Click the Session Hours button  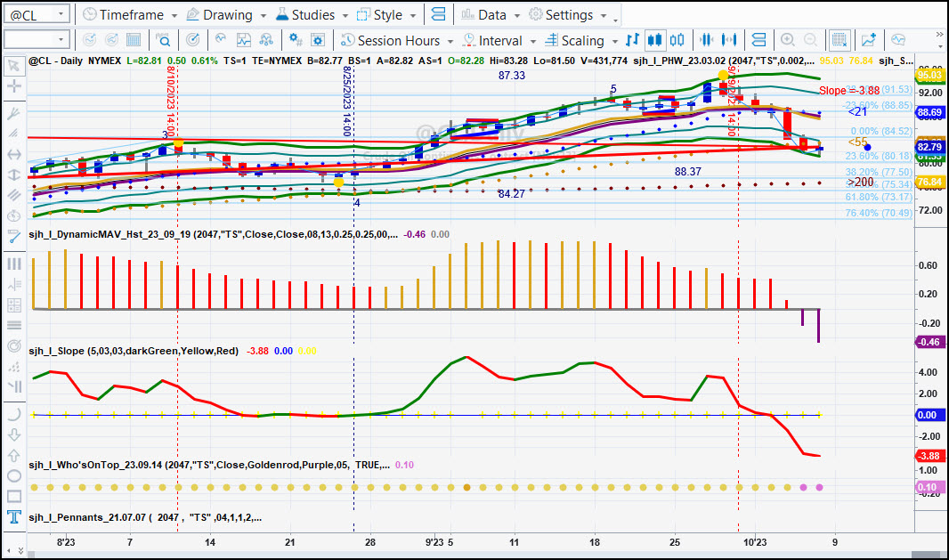[391, 41]
